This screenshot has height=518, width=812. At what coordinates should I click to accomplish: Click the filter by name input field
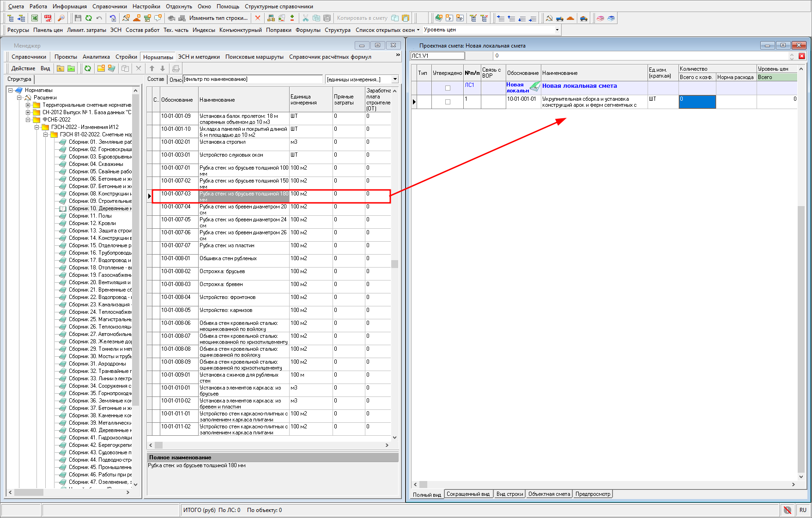coord(253,79)
